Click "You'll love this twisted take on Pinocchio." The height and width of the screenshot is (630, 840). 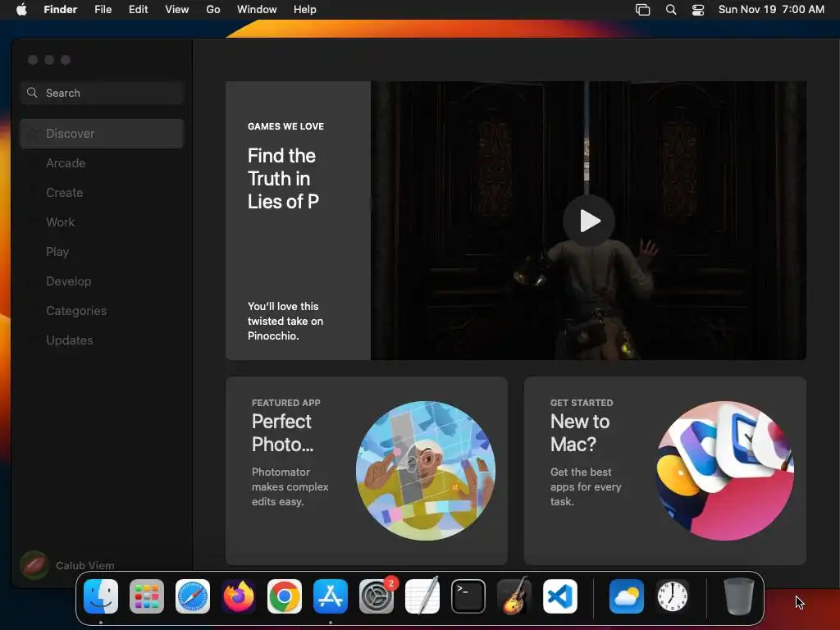pos(285,321)
